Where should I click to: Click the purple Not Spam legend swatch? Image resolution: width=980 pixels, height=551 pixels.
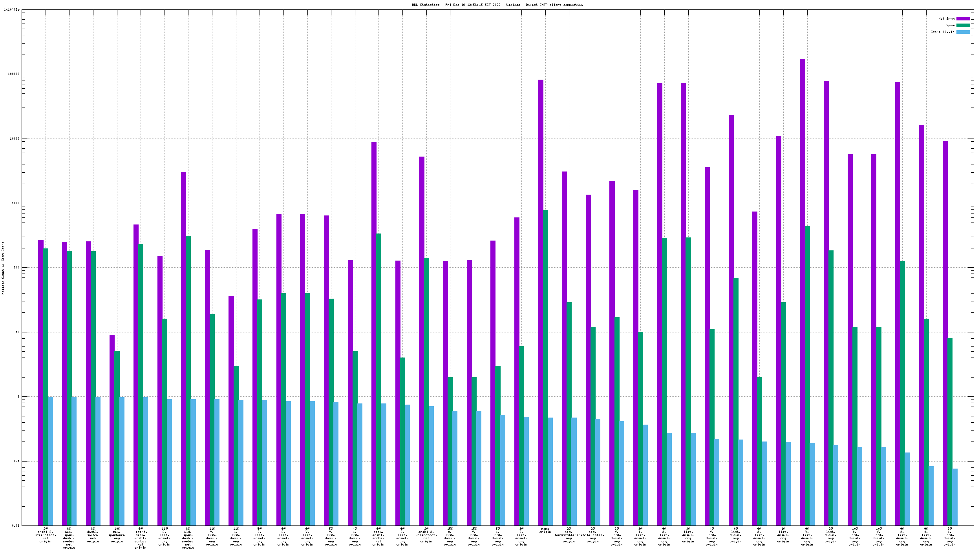point(963,18)
